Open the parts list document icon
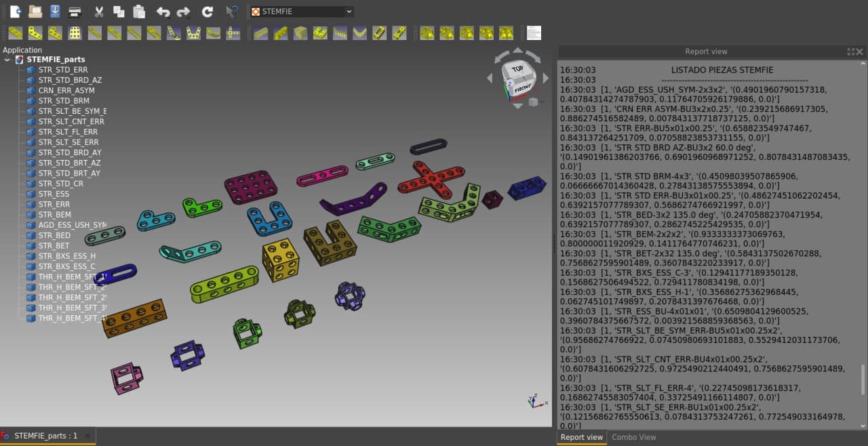 click(534, 33)
